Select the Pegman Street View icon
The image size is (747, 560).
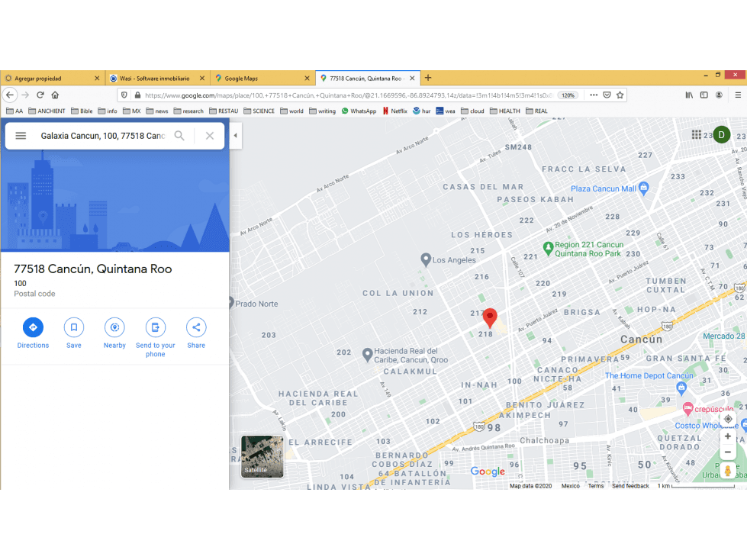(727, 471)
